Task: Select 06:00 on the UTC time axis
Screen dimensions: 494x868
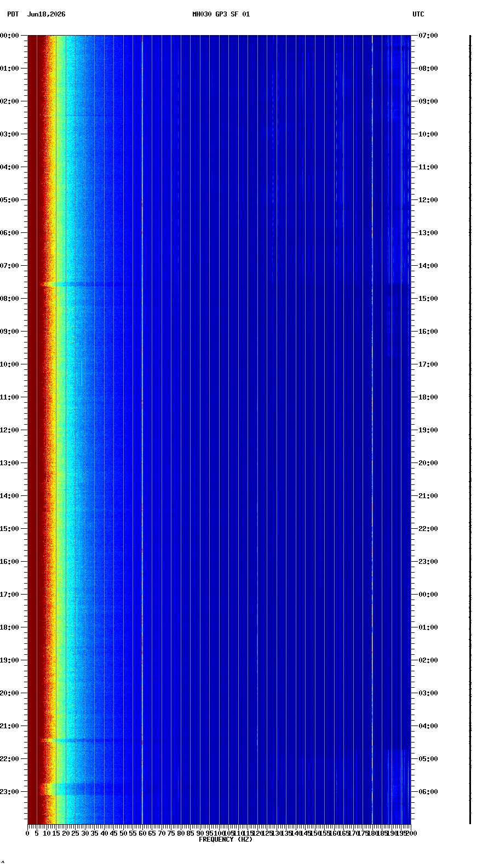Action: pos(428,792)
